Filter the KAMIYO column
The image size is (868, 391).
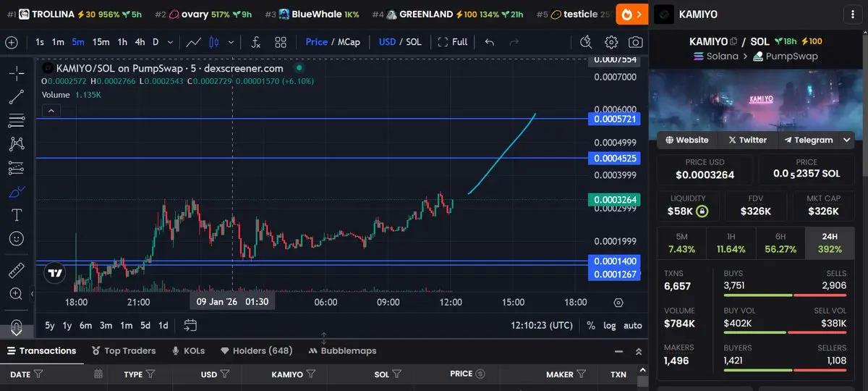click(311, 374)
